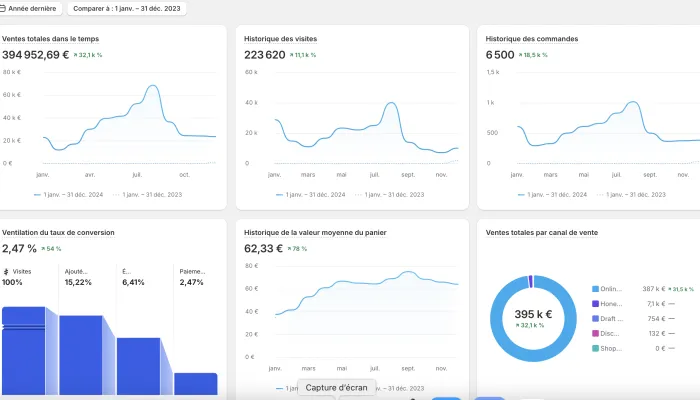Toggle 2024 series legend in sales chart
700x400 pixels.
pyautogui.click(x=68, y=195)
